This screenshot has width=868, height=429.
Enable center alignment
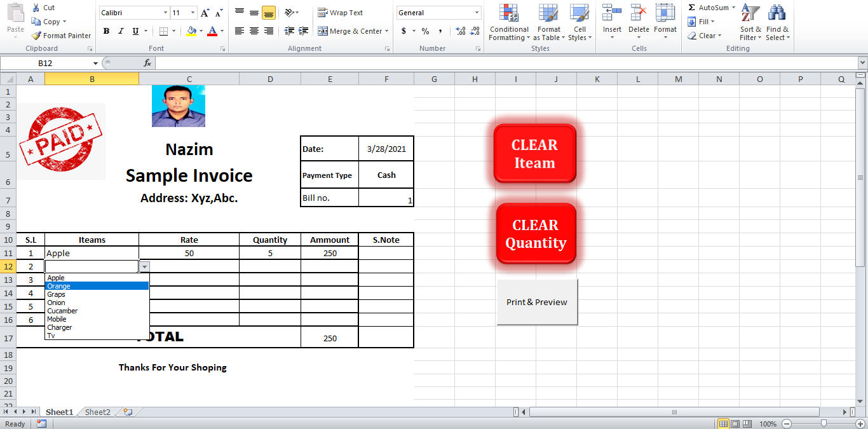tap(253, 31)
